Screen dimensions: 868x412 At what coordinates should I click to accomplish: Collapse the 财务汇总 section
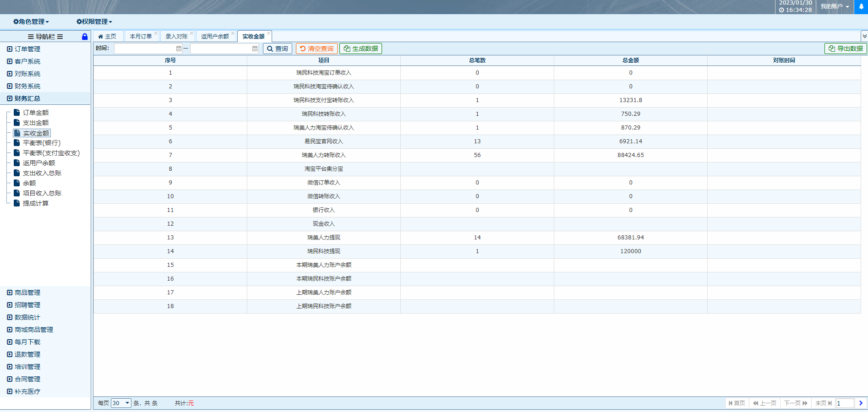[x=45, y=98]
